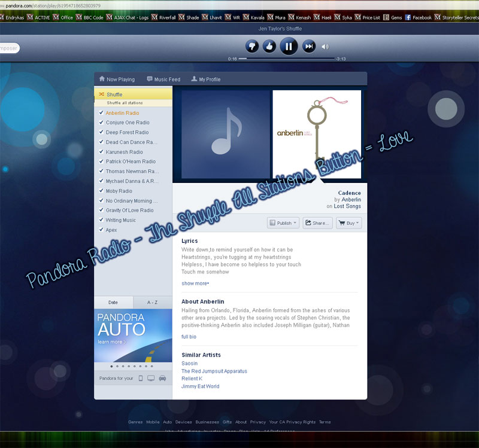This screenshot has width=479, height=448.
Task: Click the first ad carousel dot
Action: [x=111, y=366]
